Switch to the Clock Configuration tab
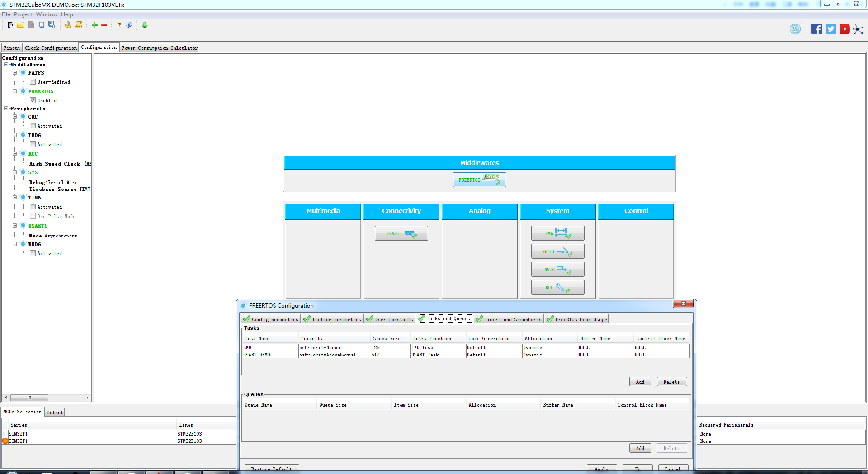The image size is (868, 474). pos(51,48)
